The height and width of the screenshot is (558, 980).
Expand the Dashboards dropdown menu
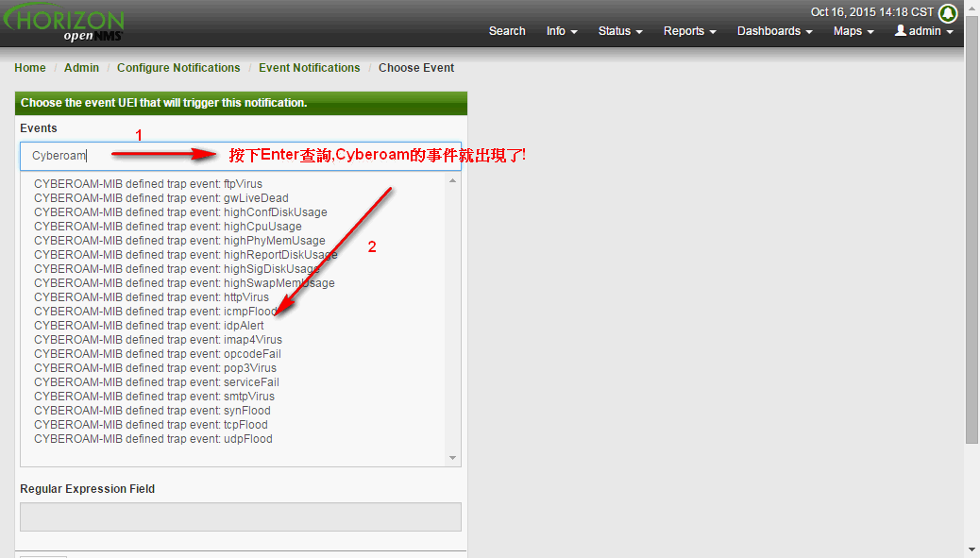tap(774, 31)
